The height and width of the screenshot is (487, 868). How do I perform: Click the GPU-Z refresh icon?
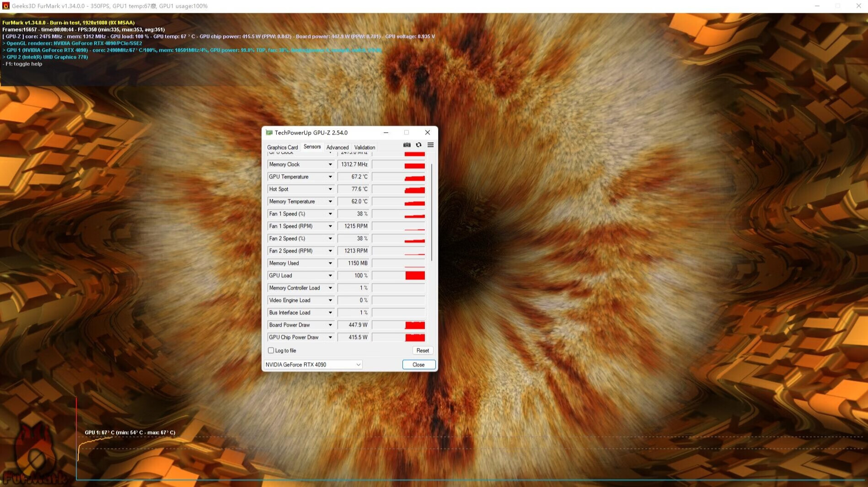pos(418,145)
